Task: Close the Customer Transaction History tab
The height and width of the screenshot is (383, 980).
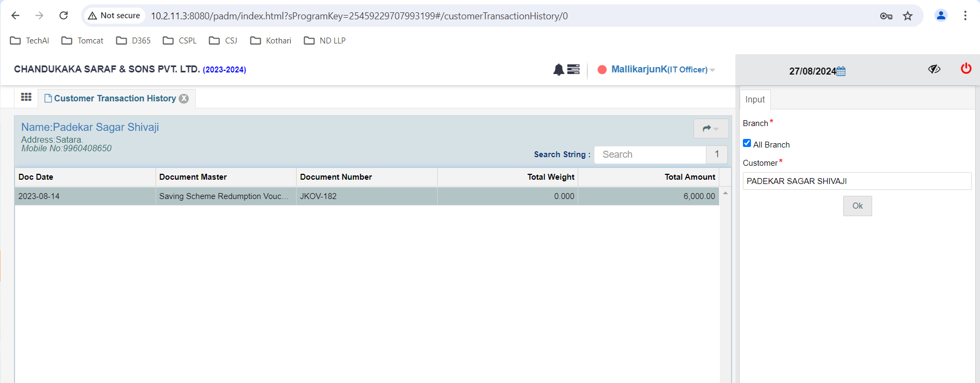Action: [184, 99]
